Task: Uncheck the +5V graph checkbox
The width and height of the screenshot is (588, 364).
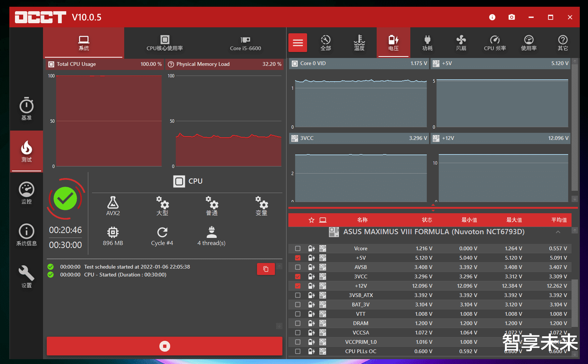Action: tap(298, 258)
